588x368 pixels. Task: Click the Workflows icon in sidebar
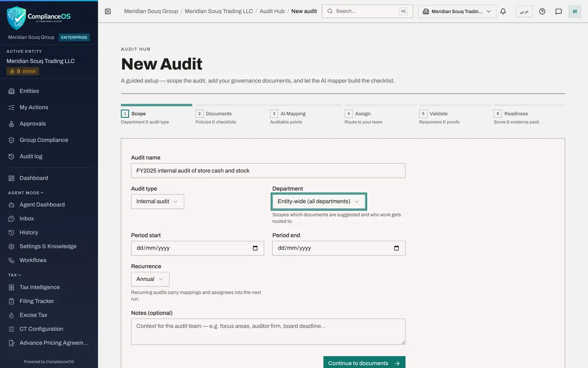point(11,260)
